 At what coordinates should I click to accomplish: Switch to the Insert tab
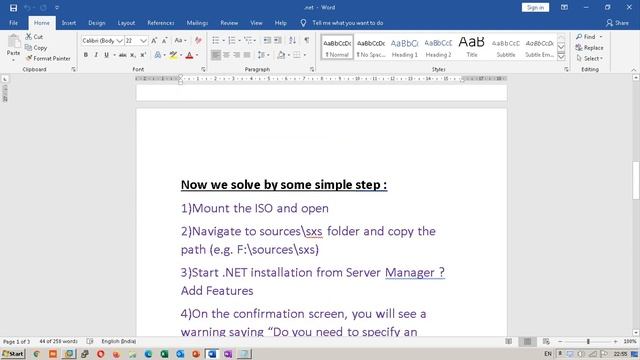(69, 23)
